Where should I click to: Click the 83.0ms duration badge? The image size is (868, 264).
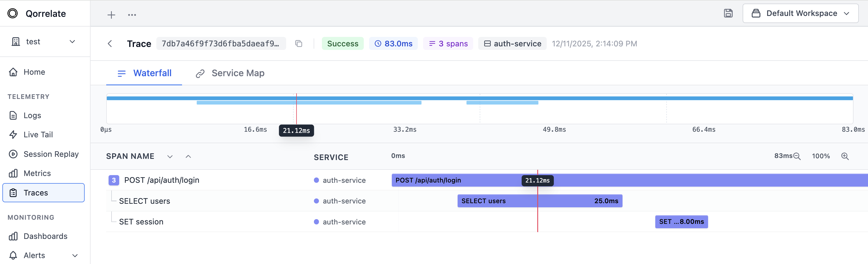click(393, 43)
